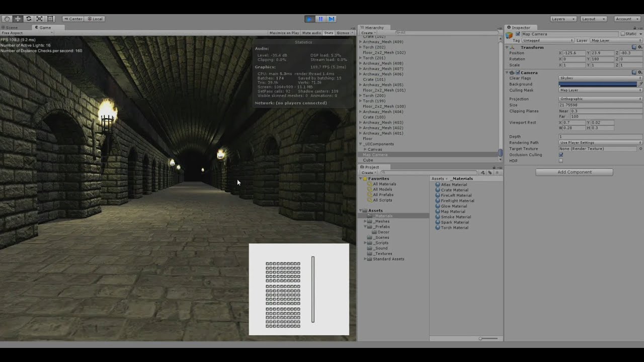Image resolution: width=644 pixels, height=362 pixels.
Task: Select the Rotate tool
Action: (x=29, y=19)
